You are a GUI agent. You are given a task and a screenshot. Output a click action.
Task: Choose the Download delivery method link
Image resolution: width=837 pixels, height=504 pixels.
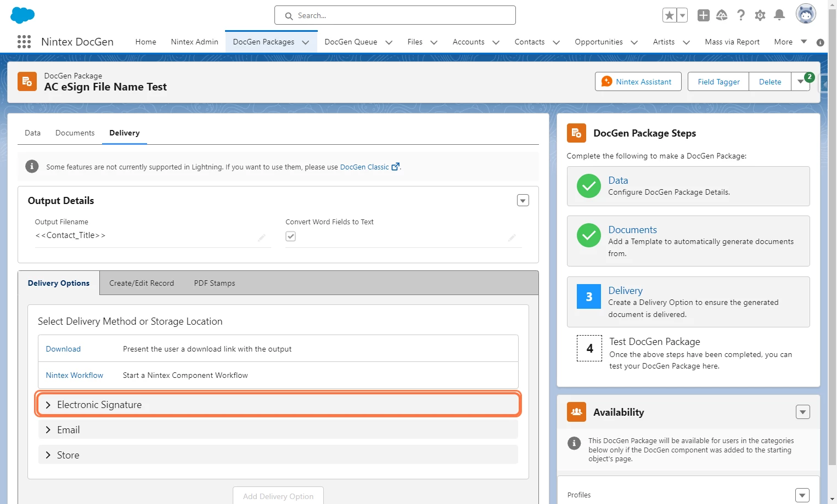click(63, 349)
